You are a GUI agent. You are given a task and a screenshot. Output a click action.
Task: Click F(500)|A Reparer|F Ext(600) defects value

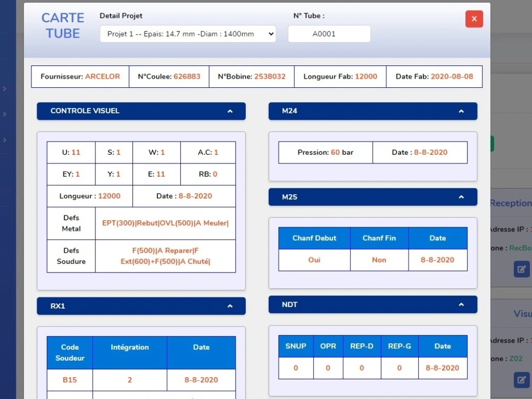point(165,256)
